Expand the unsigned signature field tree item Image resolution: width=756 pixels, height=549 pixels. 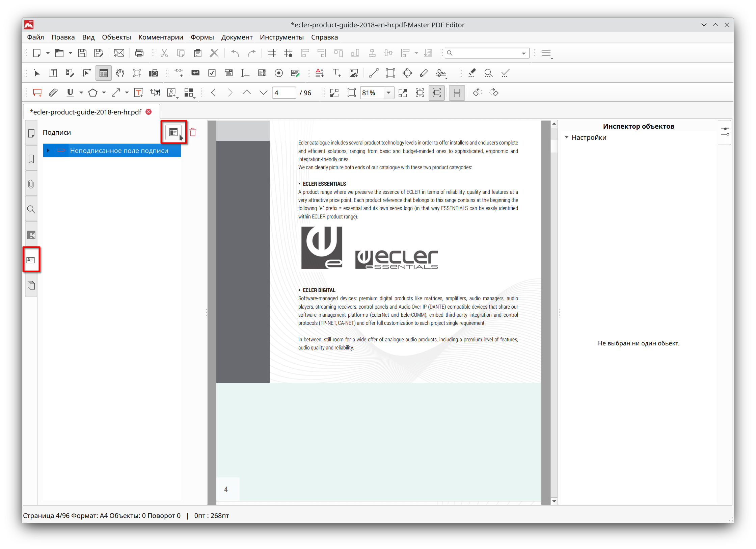48,151
